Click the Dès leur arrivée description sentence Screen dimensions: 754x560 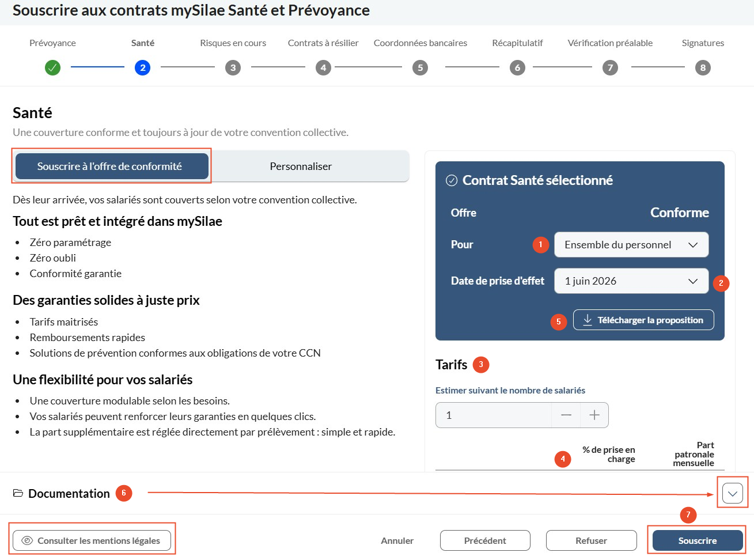tap(185, 200)
